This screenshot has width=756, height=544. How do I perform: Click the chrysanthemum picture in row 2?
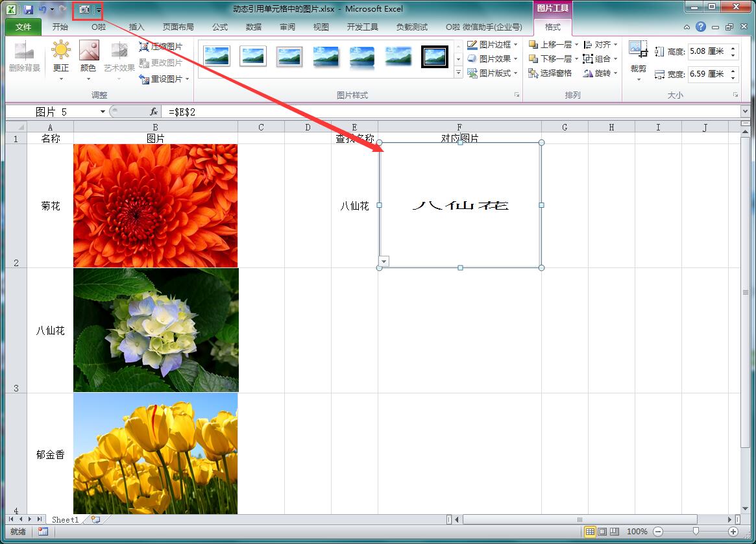pos(155,206)
